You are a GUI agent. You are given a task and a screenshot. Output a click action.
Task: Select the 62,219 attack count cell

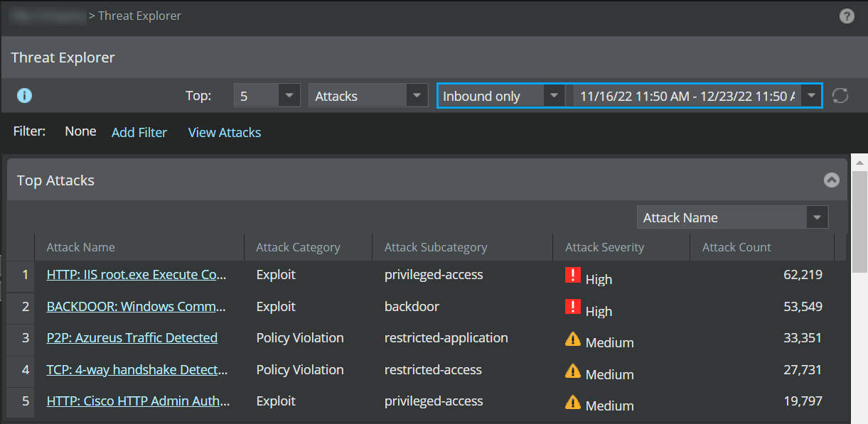pyautogui.click(x=762, y=275)
